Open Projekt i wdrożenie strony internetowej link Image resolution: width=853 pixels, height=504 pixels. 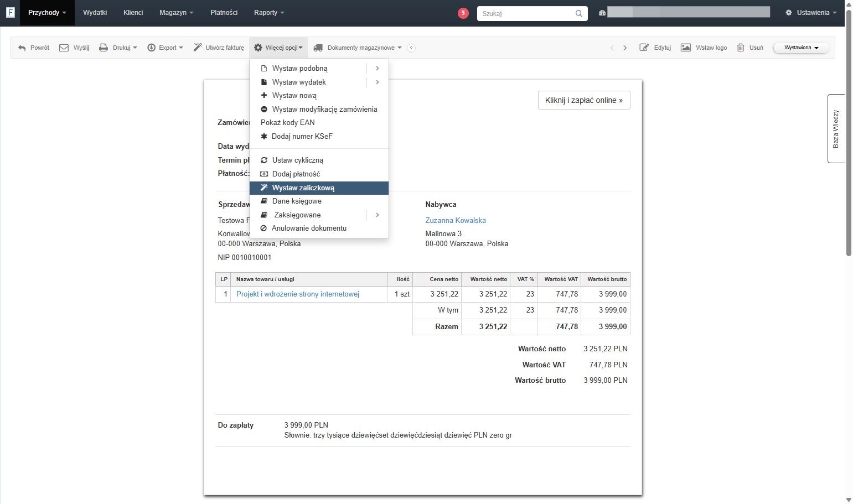point(298,294)
